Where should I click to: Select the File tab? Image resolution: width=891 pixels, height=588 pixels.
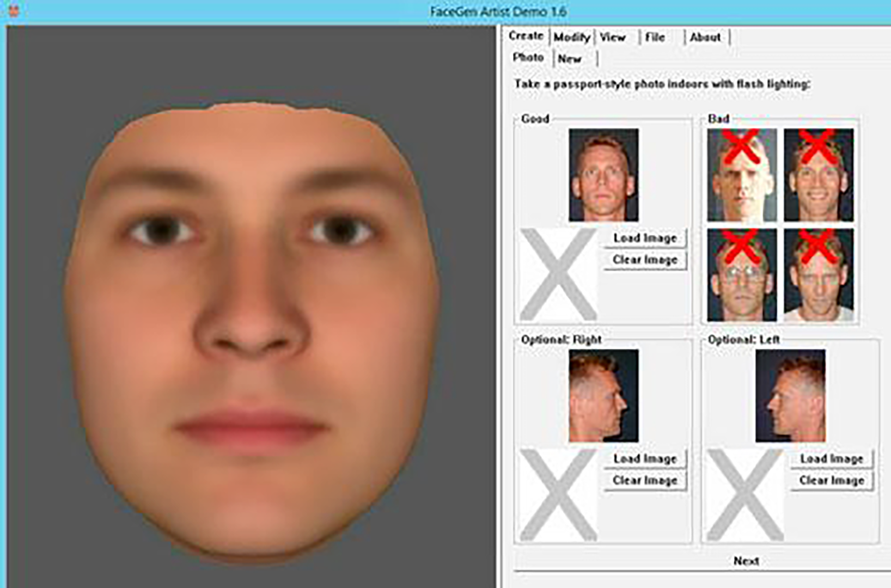655,37
